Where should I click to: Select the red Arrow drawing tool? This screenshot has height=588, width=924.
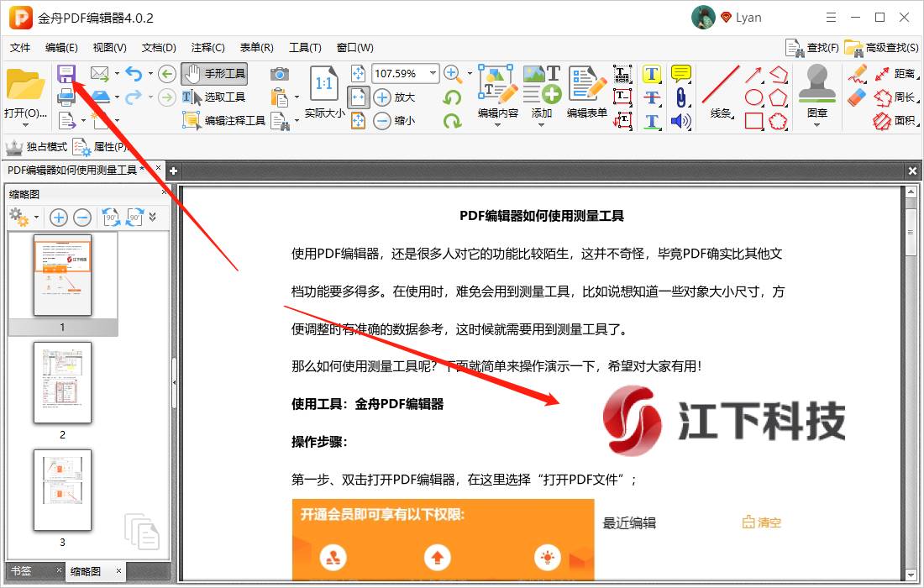point(753,74)
